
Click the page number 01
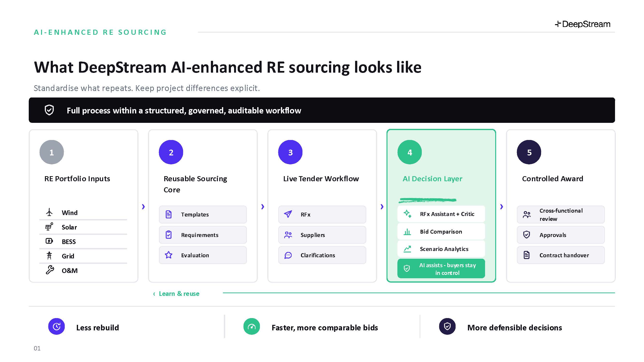[x=37, y=348]
